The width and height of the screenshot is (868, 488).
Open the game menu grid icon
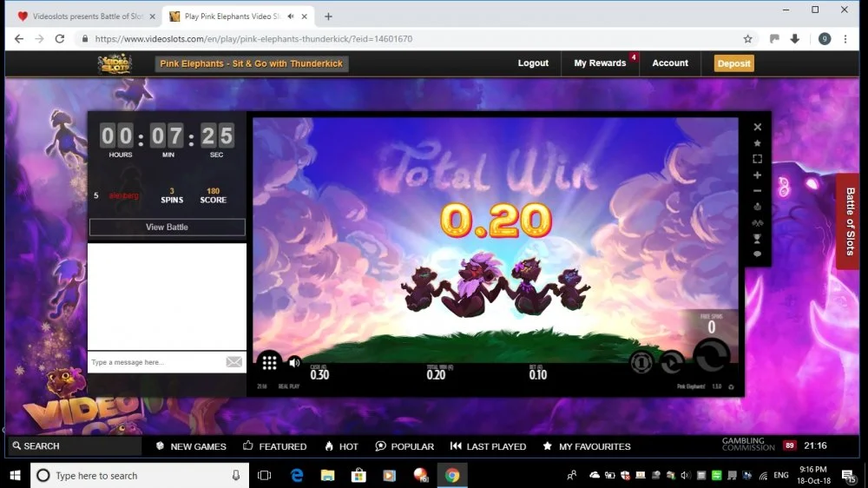pyautogui.click(x=270, y=363)
